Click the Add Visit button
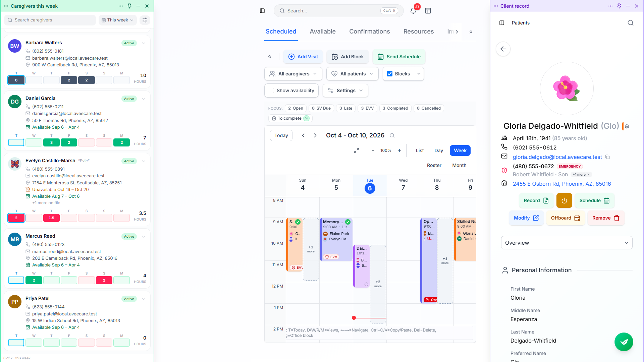Viewport: 644px width, 362px height. [303, 57]
